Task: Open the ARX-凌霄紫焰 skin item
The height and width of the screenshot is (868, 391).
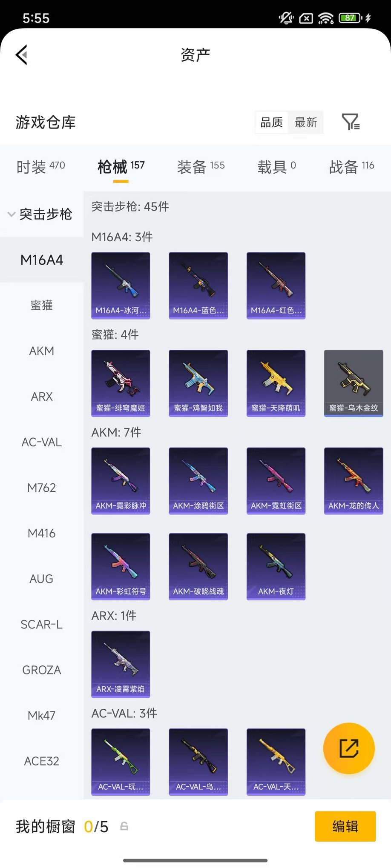Action: coord(121,664)
